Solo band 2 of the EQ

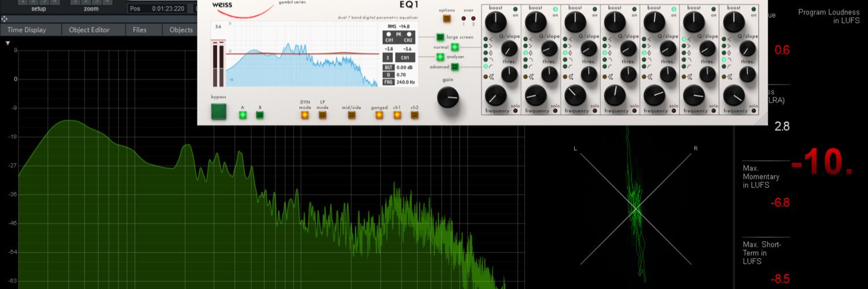tap(554, 111)
